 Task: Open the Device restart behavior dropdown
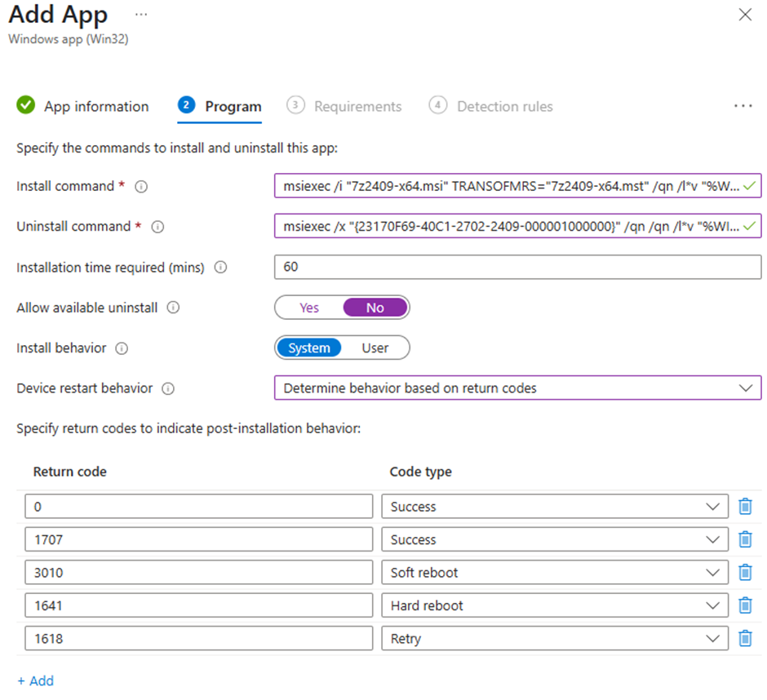[746, 388]
